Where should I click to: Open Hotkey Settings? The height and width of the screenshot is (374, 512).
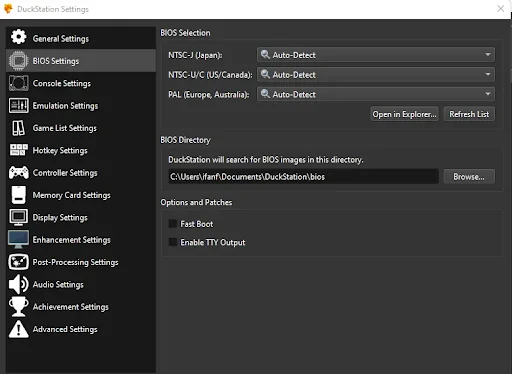(81, 150)
